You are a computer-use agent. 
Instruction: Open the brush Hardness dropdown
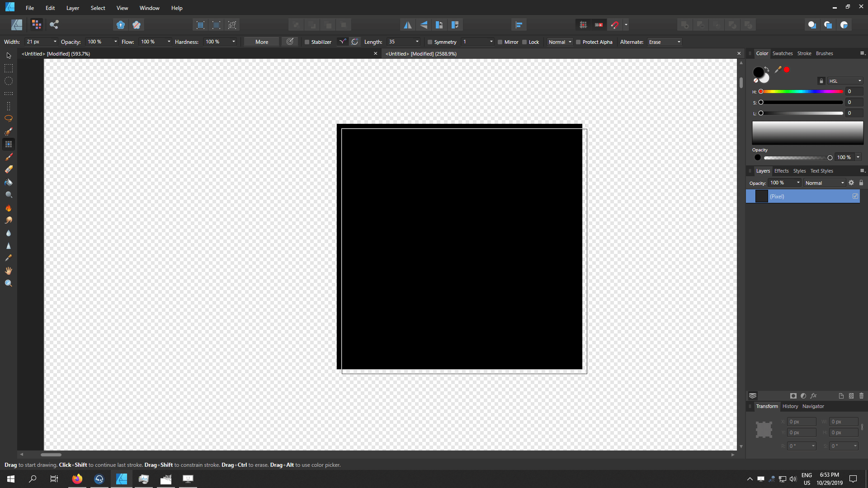(234, 42)
